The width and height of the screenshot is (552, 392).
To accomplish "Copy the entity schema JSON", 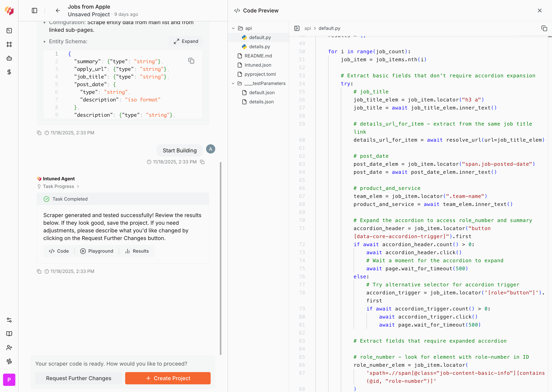I will click(x=191, y=61).
